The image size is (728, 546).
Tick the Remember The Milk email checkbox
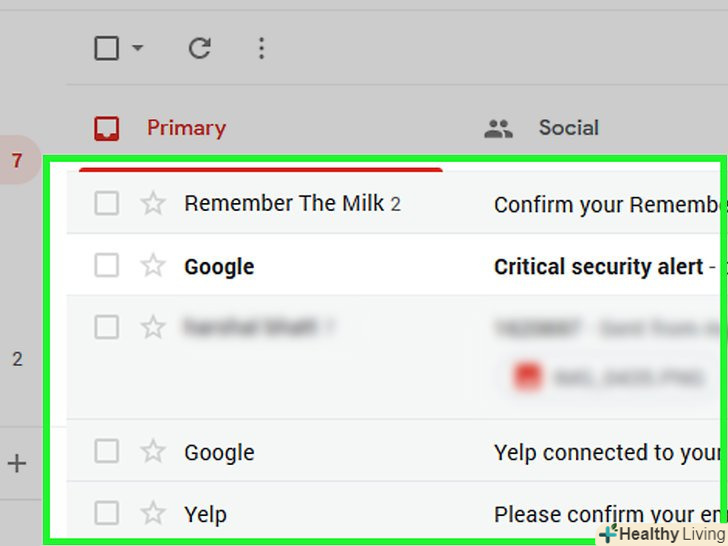tap(106, 204)
